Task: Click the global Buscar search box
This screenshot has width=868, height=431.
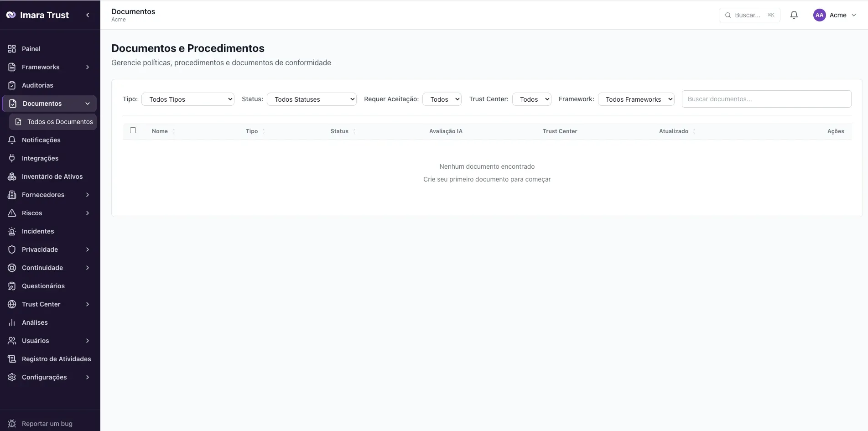Action: pyautogui.click(x=749, y=15)
